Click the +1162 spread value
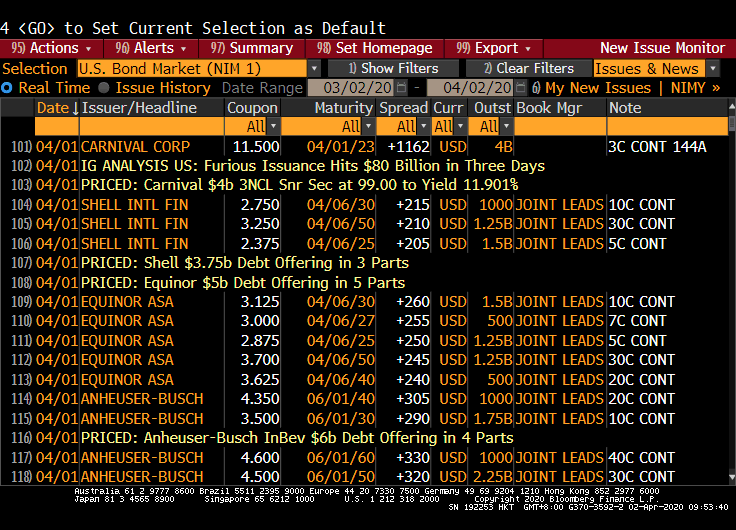The image size is (736, 530). tap(408, 147)
